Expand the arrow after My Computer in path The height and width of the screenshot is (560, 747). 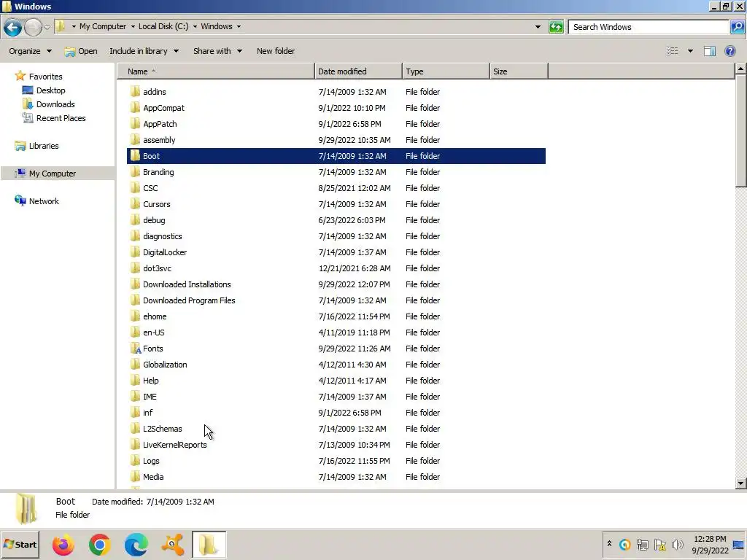(x=133, y=27)
